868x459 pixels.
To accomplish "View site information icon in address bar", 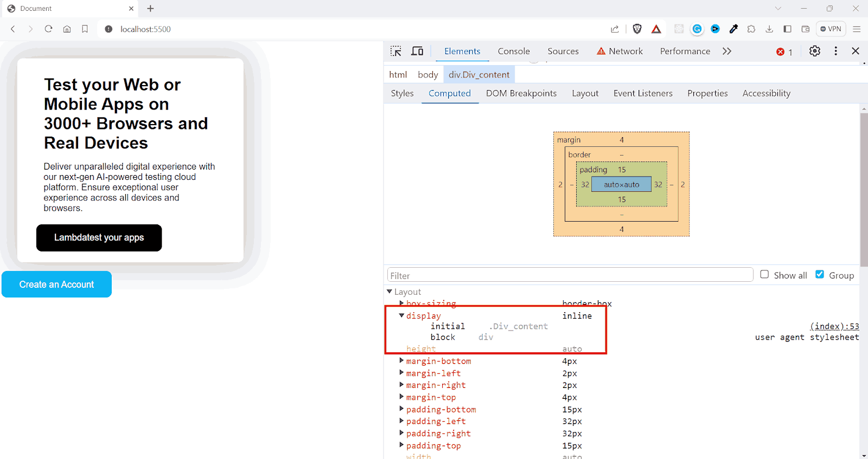I will 108,29.
